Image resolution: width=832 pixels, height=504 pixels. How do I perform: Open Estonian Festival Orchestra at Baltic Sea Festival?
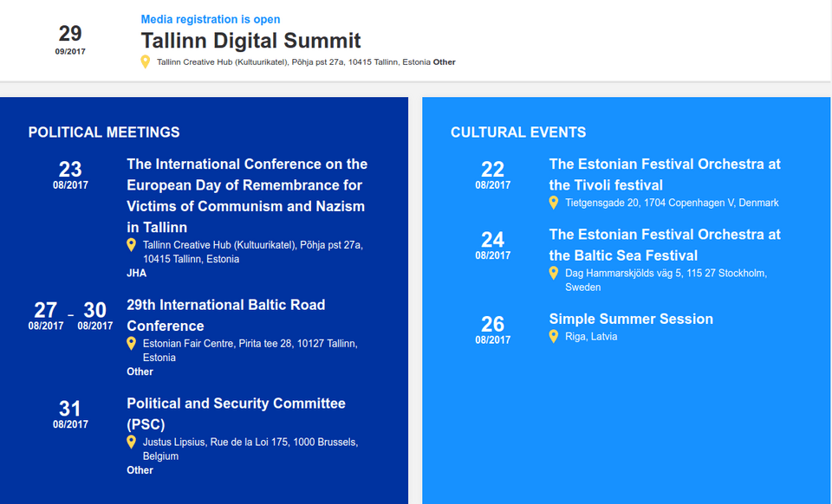(665, 244)
